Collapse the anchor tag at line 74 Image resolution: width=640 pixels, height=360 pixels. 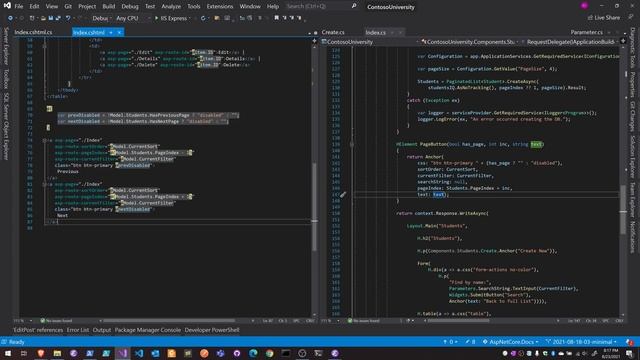[x=44, y=140]
